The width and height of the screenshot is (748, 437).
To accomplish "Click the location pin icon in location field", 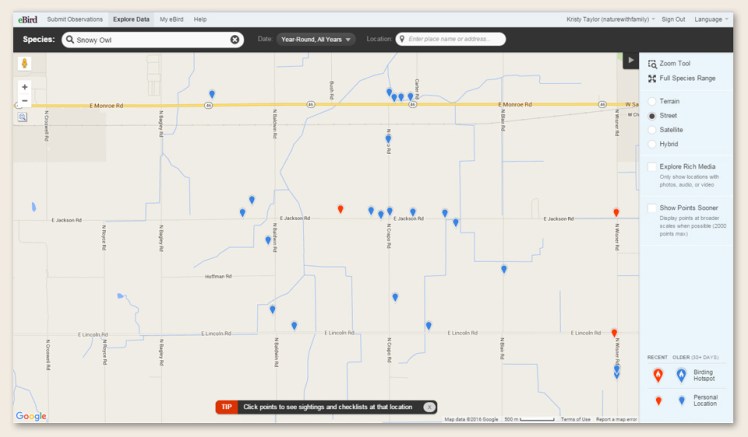I will click(x=402, y=39).
